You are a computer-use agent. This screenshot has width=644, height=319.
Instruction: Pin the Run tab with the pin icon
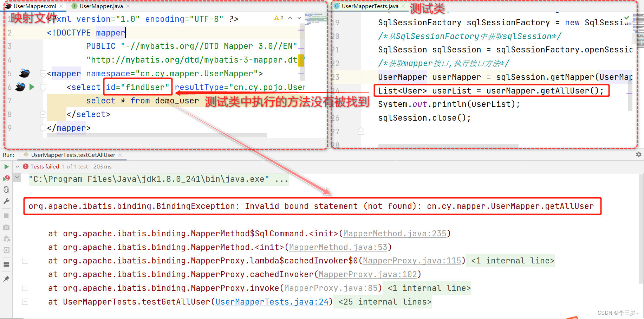(6, 279)
